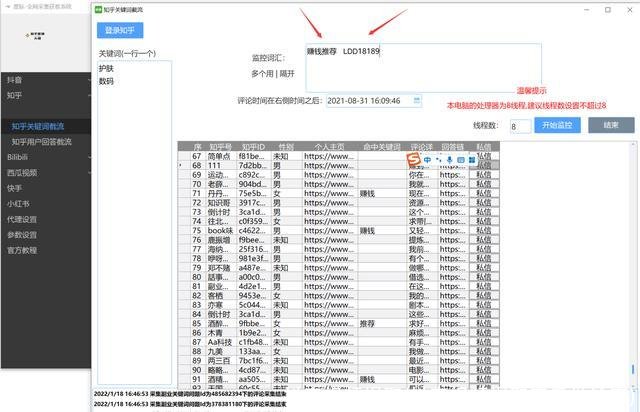640x412 pixels.
Task: Click the Sogou punctuation mode icon
Action: click(x=438, y=160)
